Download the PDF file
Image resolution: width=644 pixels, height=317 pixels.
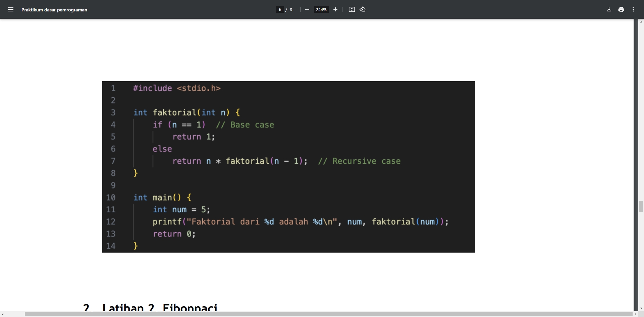(x=609, y=9)
